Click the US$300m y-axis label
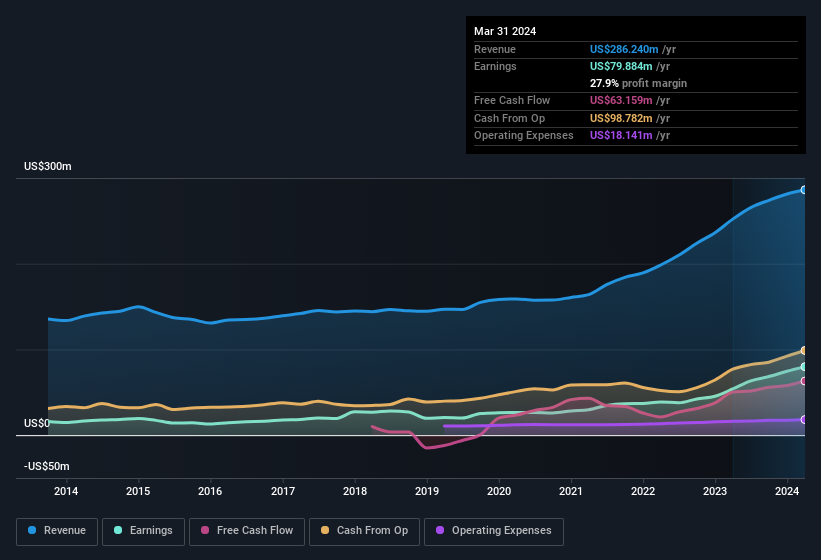This screenshot has height=560, width=821. (x=48, y=166)
